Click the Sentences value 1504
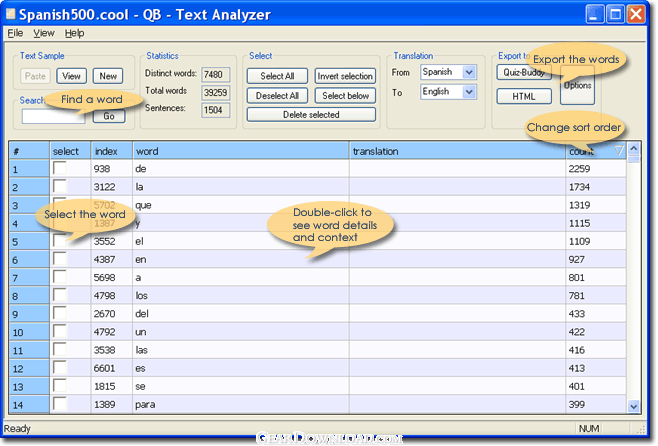 215,110
